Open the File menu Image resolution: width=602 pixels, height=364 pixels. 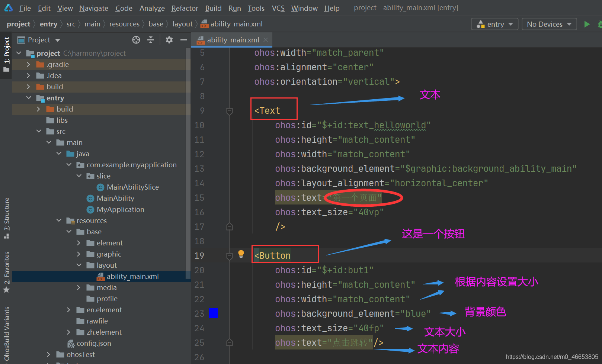[25, 8]
